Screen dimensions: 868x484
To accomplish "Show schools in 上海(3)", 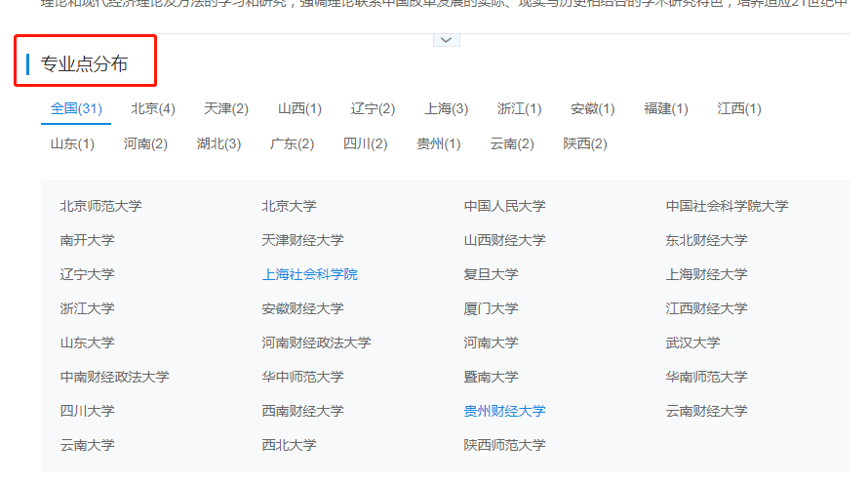I will click(x=446, y=108).
